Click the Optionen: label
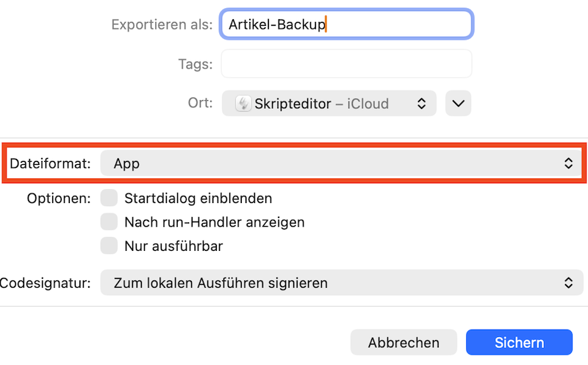Viewport: 588px width, 365px height. (59, 198)
